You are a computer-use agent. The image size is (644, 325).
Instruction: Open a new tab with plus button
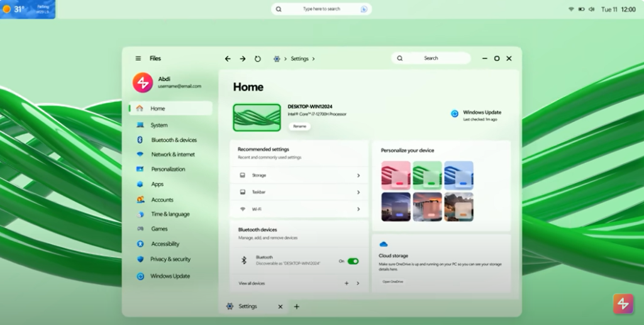point(297,307)
